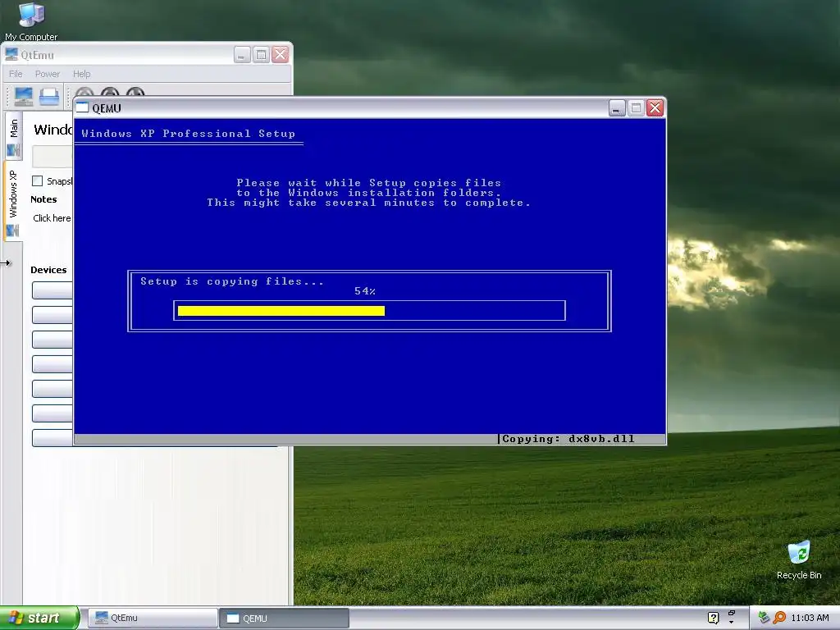This screenshot has width=840, height=630.
Task: Minimize the QEMU window
Action: point(617,108)
